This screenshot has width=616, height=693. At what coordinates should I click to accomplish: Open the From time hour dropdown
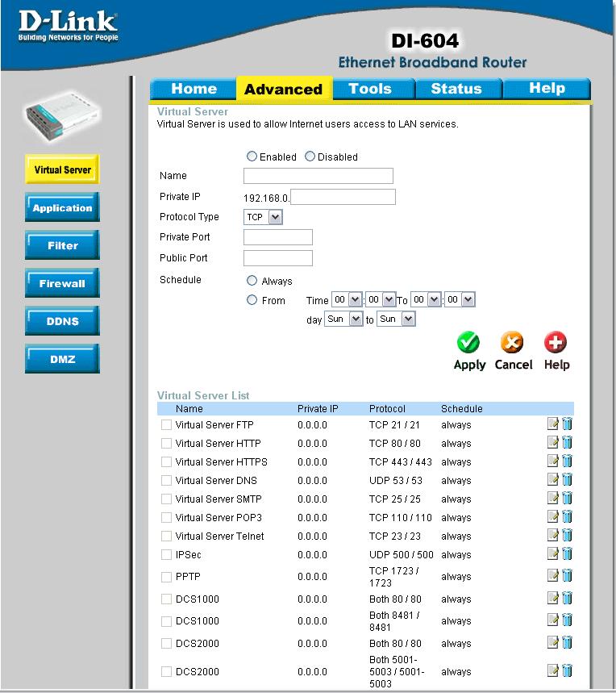(347, 299)
